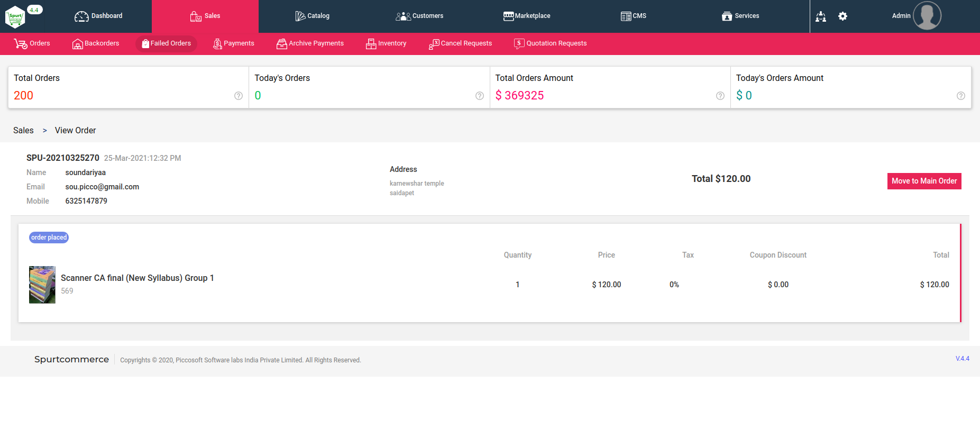
Task: Click the Total Orders Amount help icon
Action: click(x=720, y=96)
